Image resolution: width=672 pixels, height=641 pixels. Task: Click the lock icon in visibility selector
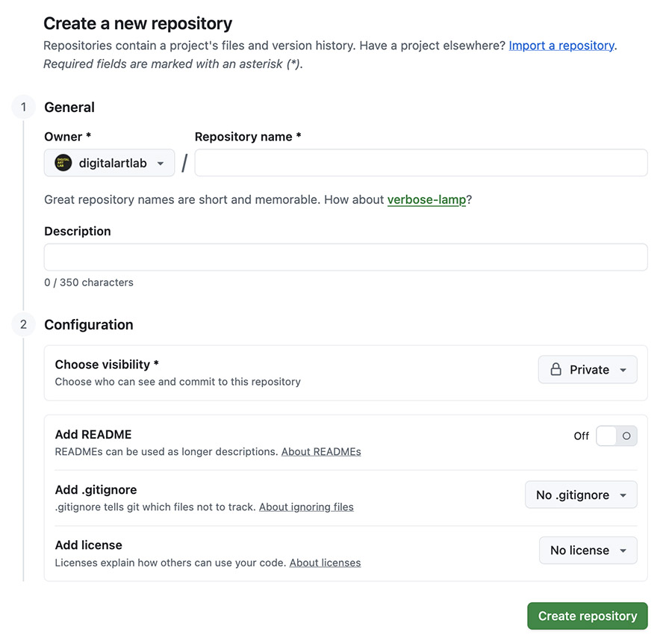(x=556, y=370)
